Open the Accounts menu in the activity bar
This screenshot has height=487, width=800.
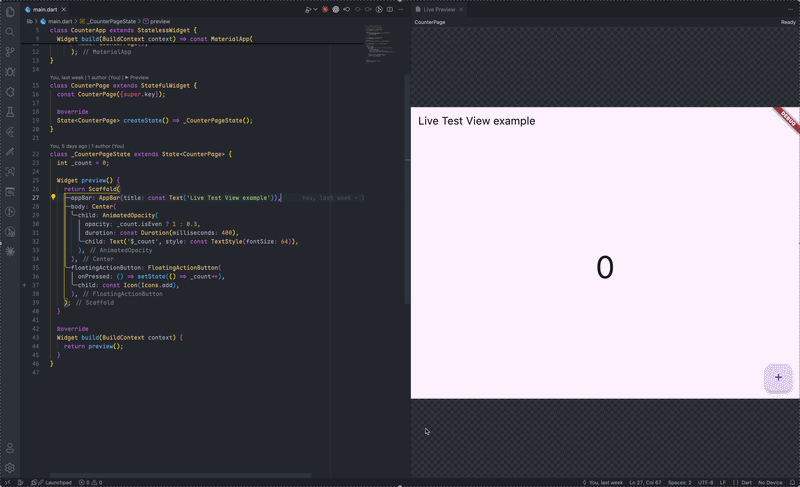(x=10, y=448)
